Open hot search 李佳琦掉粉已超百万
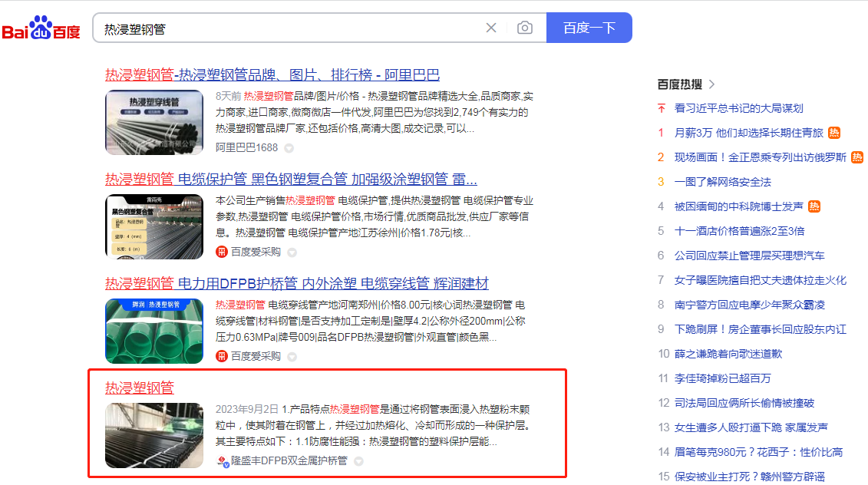The width and height of the screenshot is (868, 485). point(722,378)
